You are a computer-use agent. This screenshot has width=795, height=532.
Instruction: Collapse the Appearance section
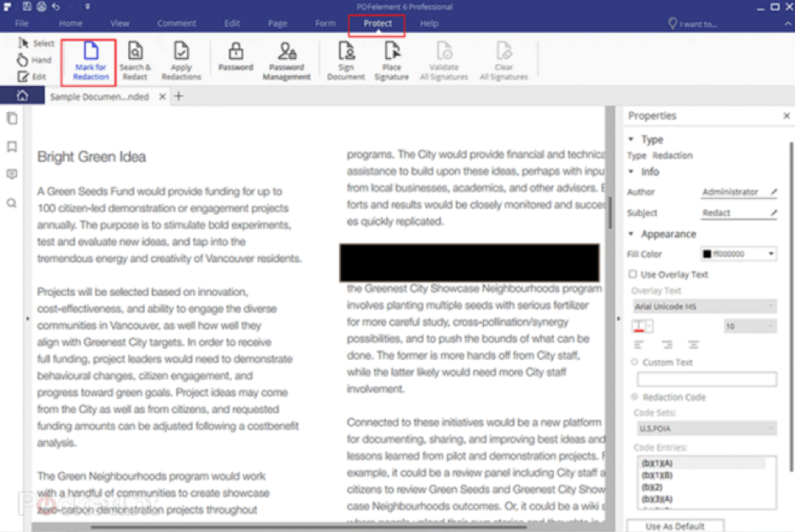pos(631,234)
